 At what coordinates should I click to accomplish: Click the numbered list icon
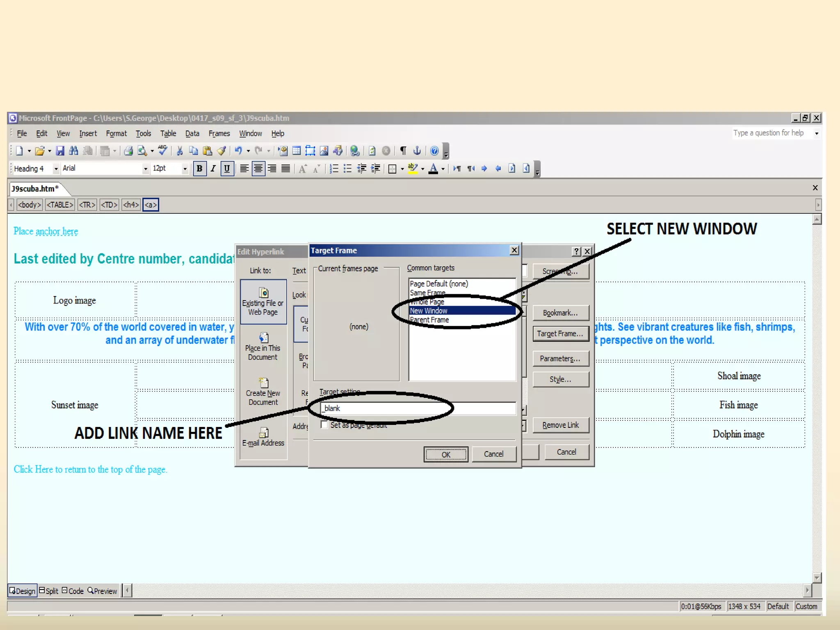pos(334,169)
